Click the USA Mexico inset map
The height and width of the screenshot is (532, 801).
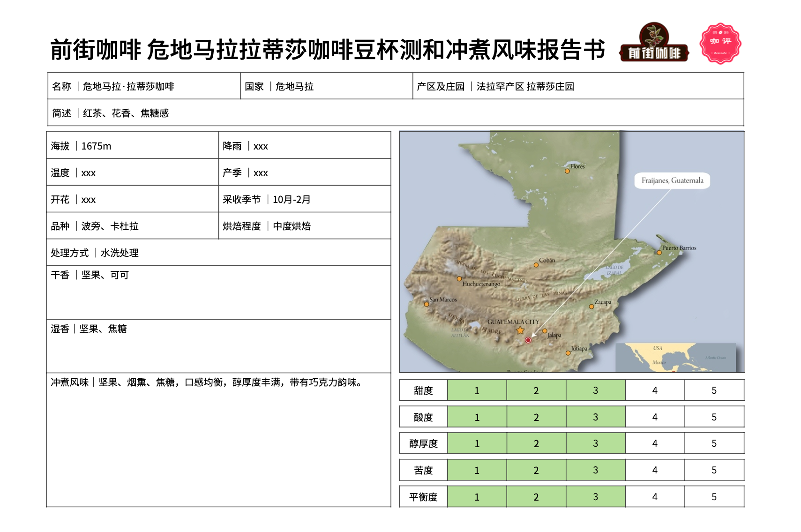click(x=675, y=358)
